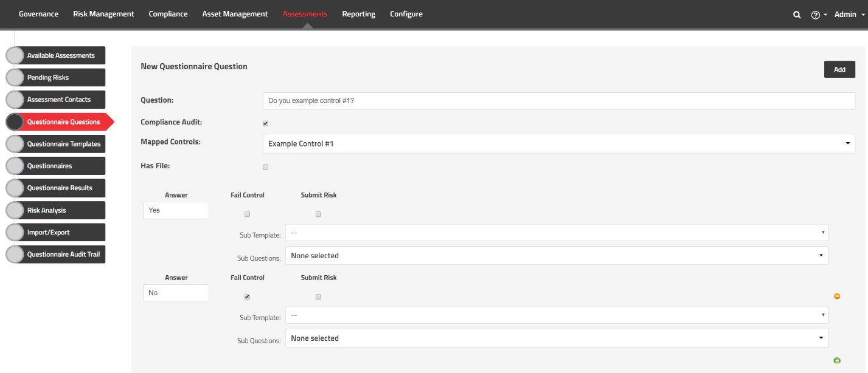Go to Questionnaires section
Viewport: 868px width, 373px height.
tap(61, 166)
